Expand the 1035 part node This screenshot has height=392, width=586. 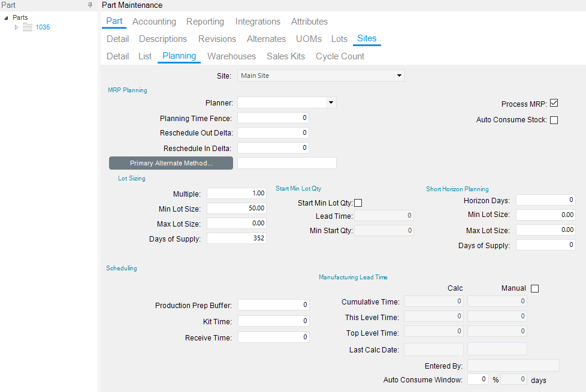coord(17,28)
